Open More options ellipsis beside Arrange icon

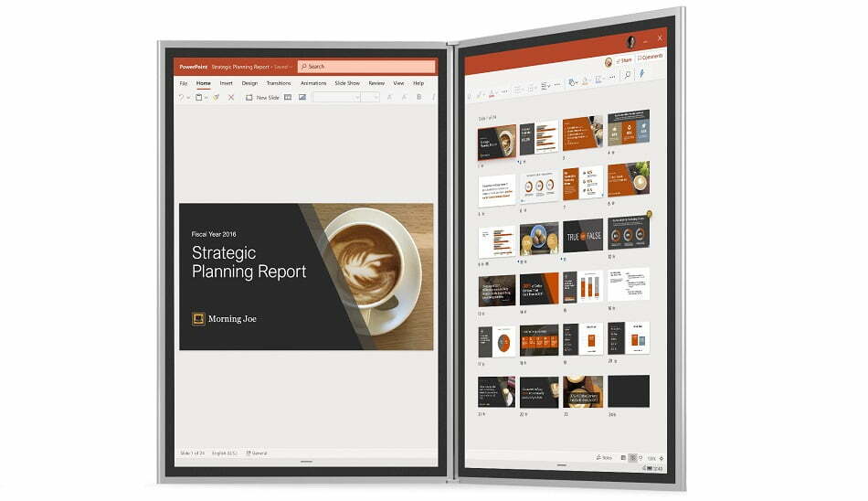pos(611,77)
